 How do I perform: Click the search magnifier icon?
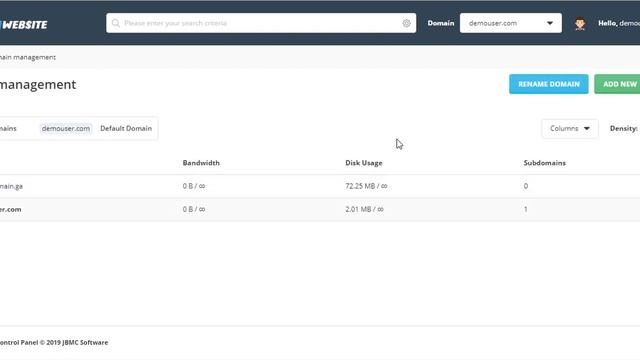point(116,23)
